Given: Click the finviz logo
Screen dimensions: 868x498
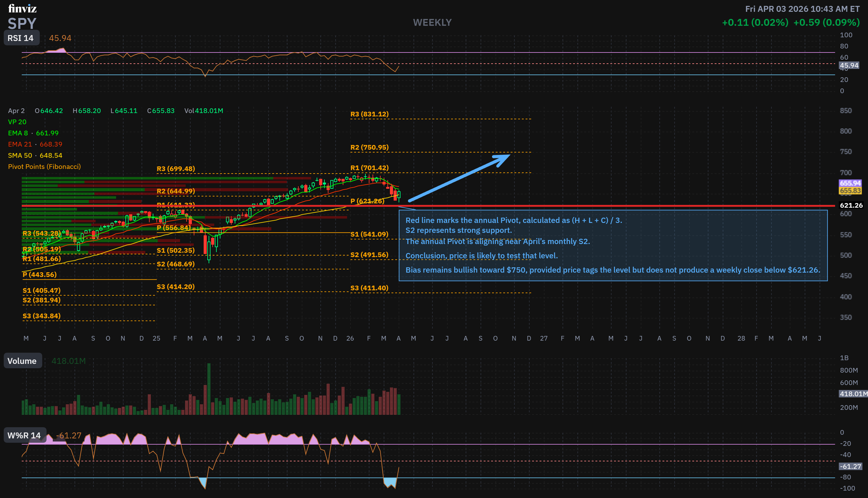Looking at the screenshot, I should (22, 8).
